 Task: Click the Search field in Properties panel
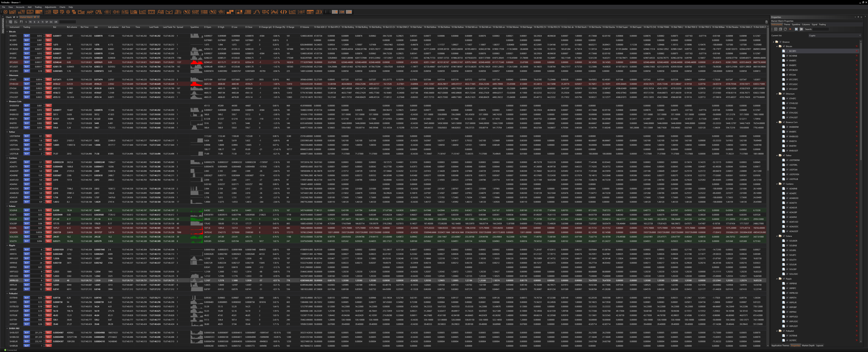click(x=821, y=29)
